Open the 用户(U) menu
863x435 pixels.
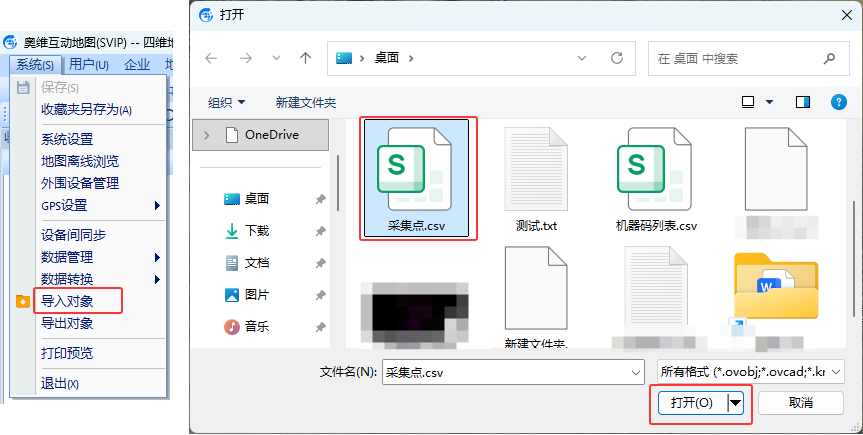click(x=89, y=64)
